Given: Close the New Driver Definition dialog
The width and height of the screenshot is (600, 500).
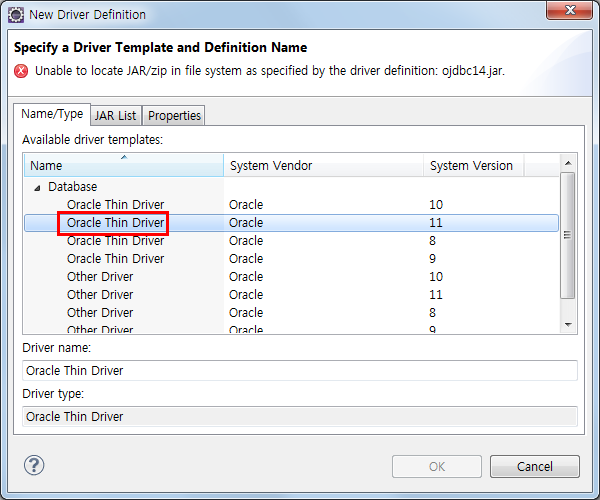Looking at the screenshot, I should tap(569, 10).
